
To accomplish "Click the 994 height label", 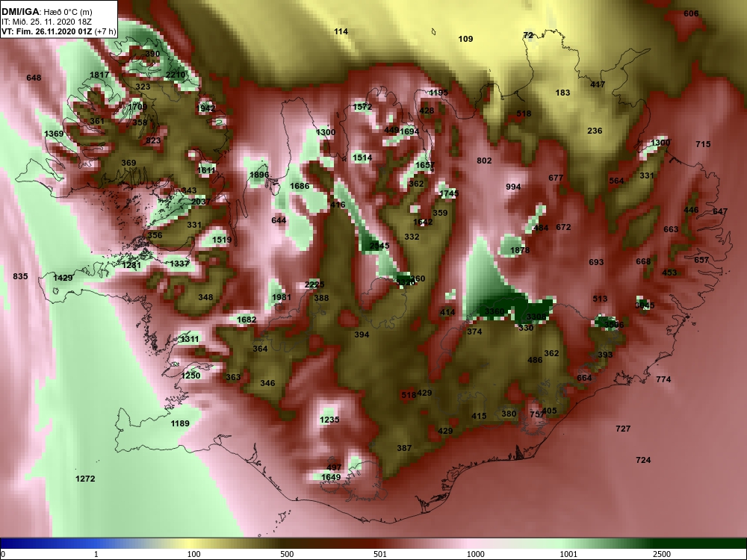I will (513, 187).
